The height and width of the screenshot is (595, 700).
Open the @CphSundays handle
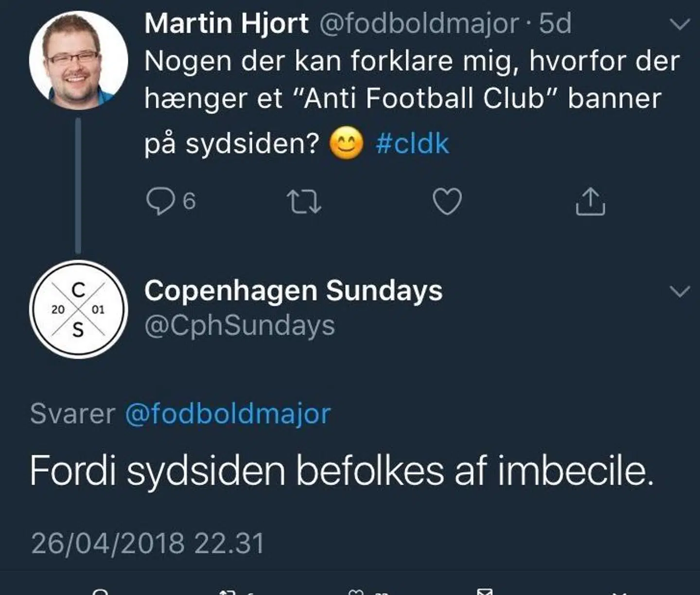240,325
